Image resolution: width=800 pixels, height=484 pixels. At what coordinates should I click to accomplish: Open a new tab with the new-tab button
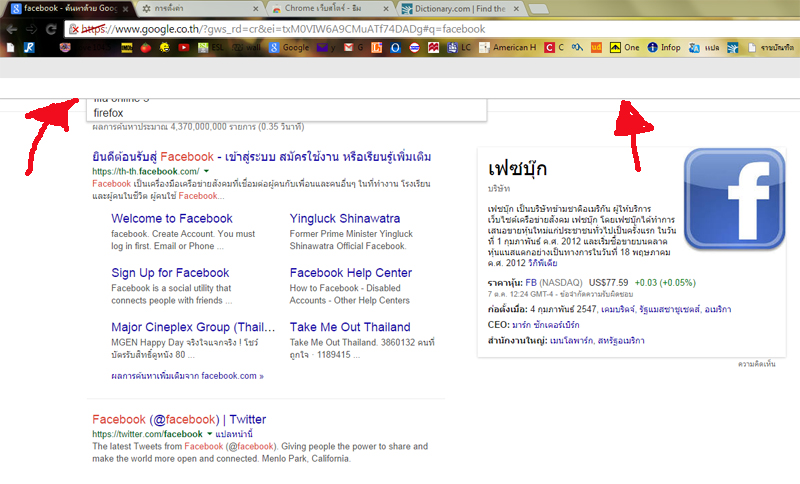tap(539, 8)
